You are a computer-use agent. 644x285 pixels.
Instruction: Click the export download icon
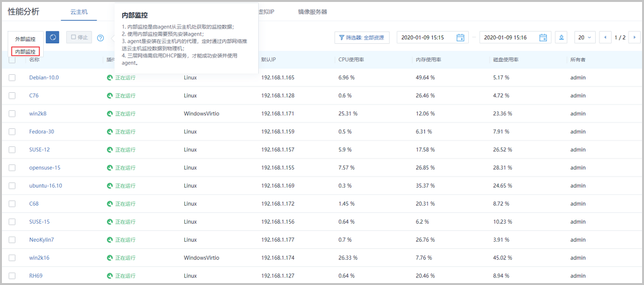click(x=562, y=37)
